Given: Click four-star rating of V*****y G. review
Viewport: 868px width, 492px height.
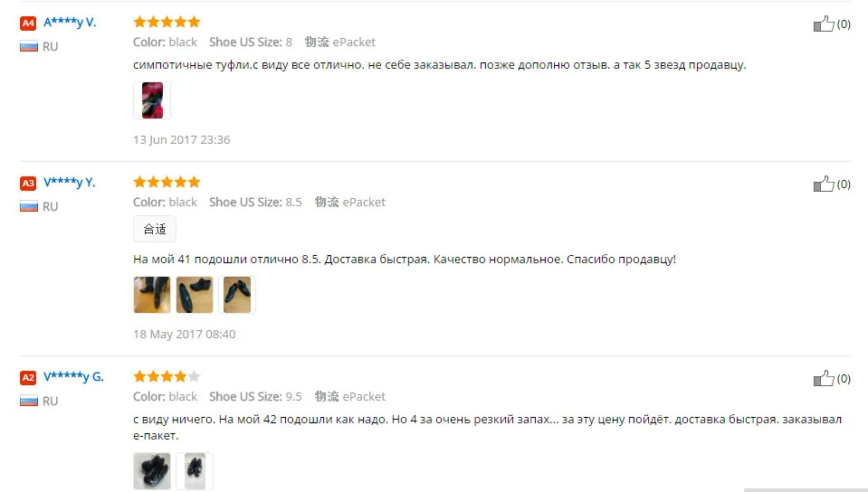Looking at the screenshot, I should (167, 377).
